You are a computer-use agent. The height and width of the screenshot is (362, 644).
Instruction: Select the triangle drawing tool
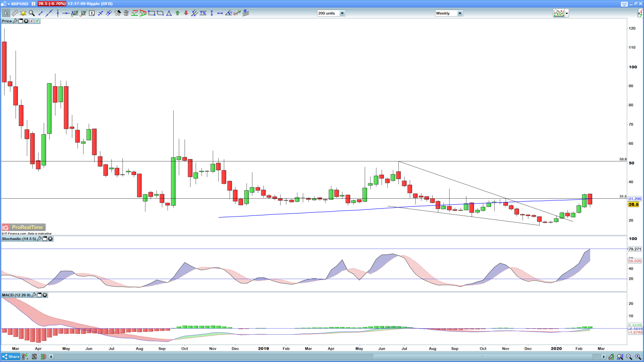tap(169, 13)
